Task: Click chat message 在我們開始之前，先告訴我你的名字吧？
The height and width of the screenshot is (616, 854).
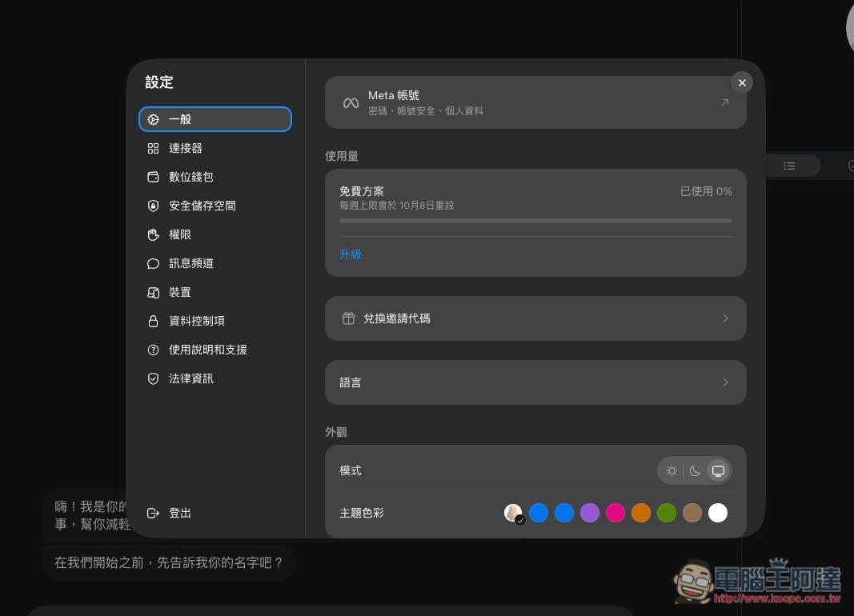Action: [x=169, y=562]
